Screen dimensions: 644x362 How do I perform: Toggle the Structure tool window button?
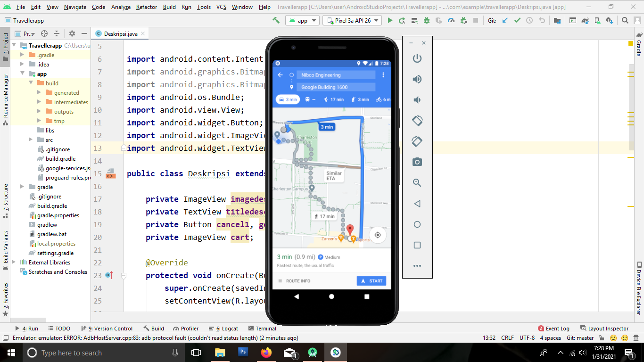5,201
